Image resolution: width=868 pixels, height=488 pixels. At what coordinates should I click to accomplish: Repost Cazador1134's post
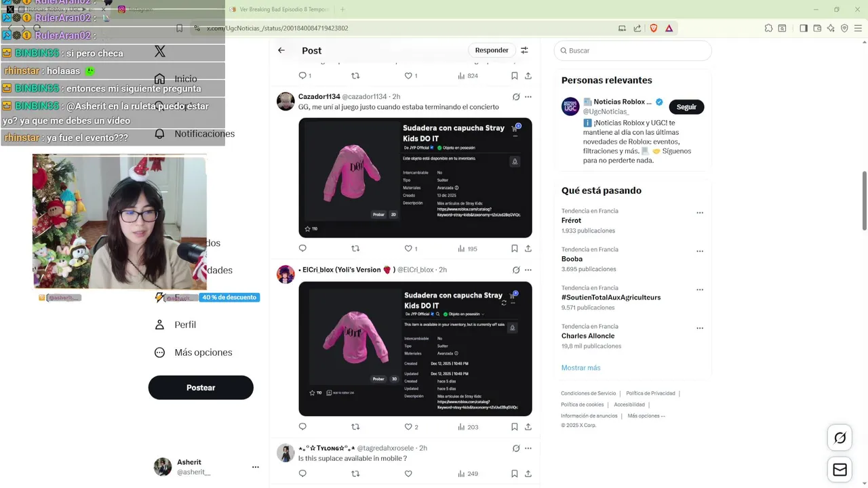[355, 249]
